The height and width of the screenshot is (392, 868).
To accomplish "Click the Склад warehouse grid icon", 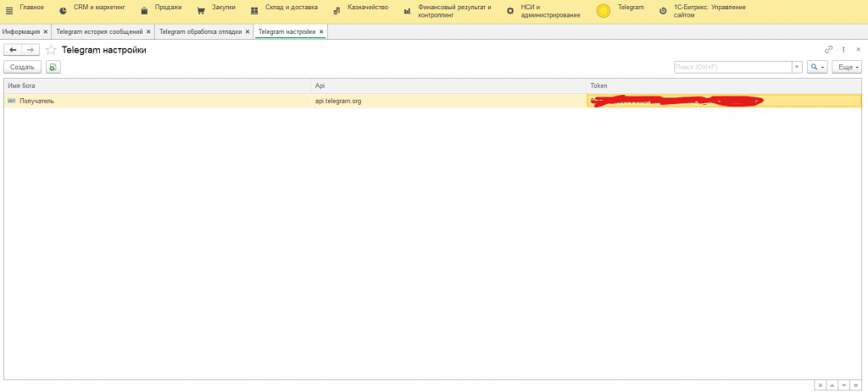I will tap(254, 10).
